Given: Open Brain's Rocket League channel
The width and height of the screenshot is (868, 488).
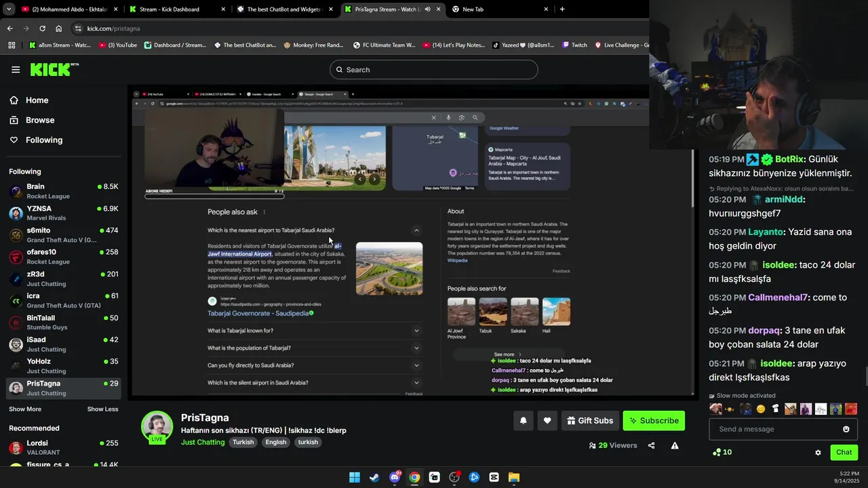Looking at the screenshot, I should click(x=64, y=191).
